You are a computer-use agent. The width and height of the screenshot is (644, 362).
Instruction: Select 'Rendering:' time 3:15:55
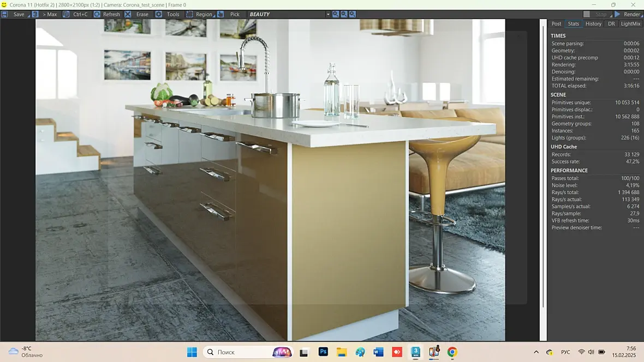(x=631, y=65)
